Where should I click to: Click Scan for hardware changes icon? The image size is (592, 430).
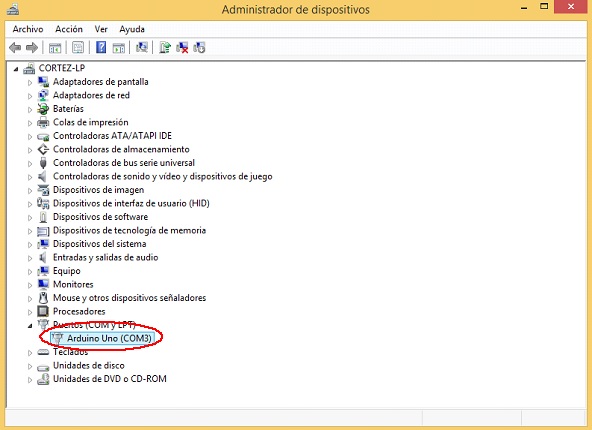pos(142,48)
